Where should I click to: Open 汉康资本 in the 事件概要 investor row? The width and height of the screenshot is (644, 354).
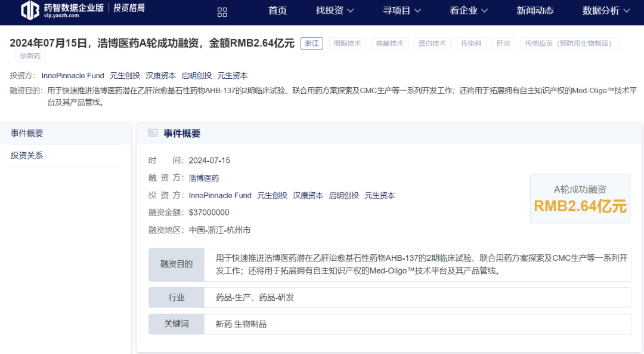pos(308,195)
